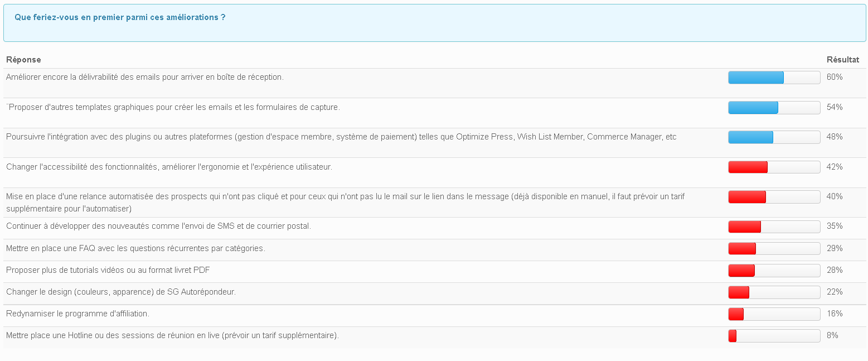
Task: Click the 48% plugins integration bar
Action: coord(774,137)
